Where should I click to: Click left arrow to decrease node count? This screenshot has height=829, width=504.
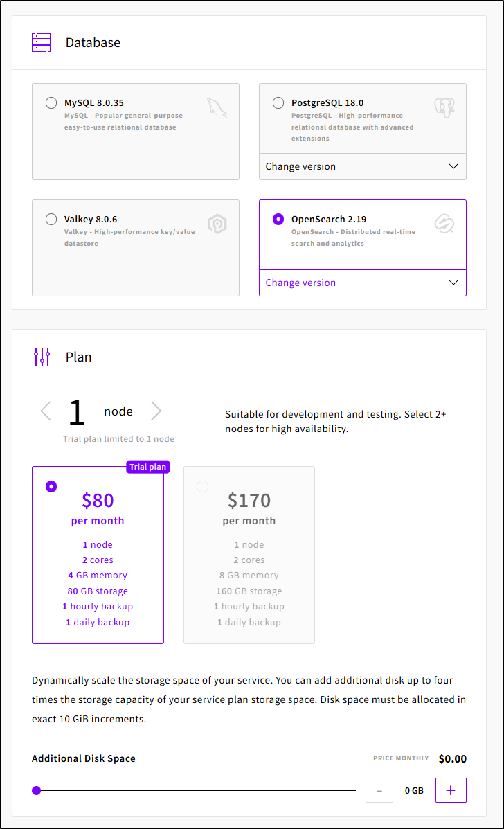click(46, 411)
